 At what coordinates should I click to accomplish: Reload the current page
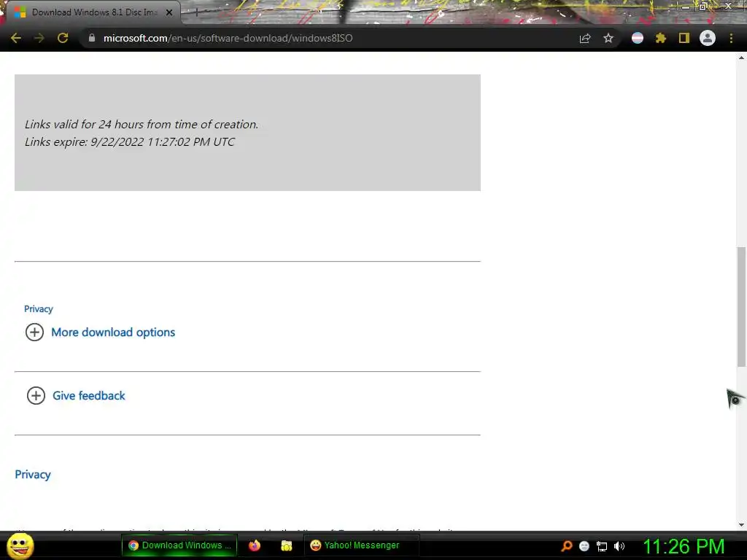click(63, 38)
